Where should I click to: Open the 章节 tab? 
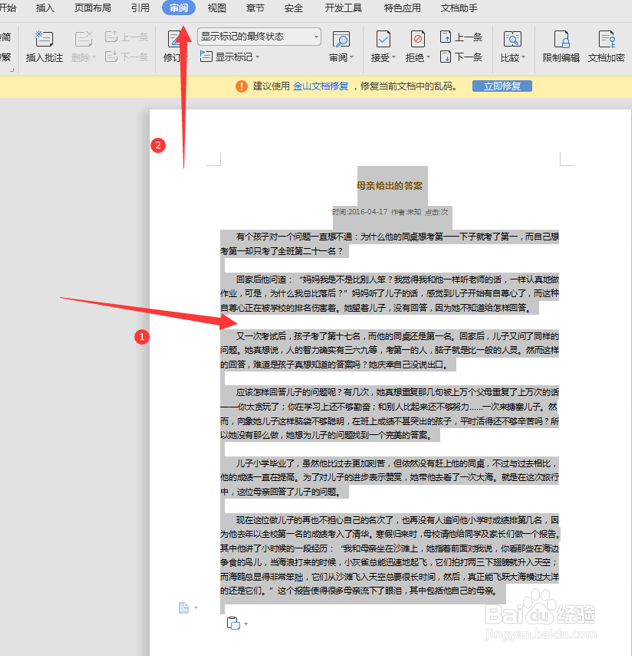click(x=255, y=8)
